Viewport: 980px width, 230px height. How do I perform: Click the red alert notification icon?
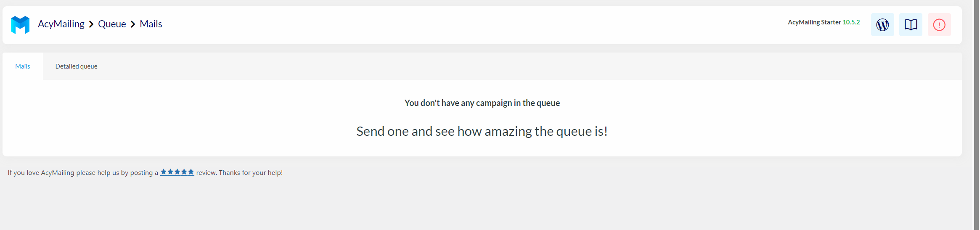pos(939,25)
